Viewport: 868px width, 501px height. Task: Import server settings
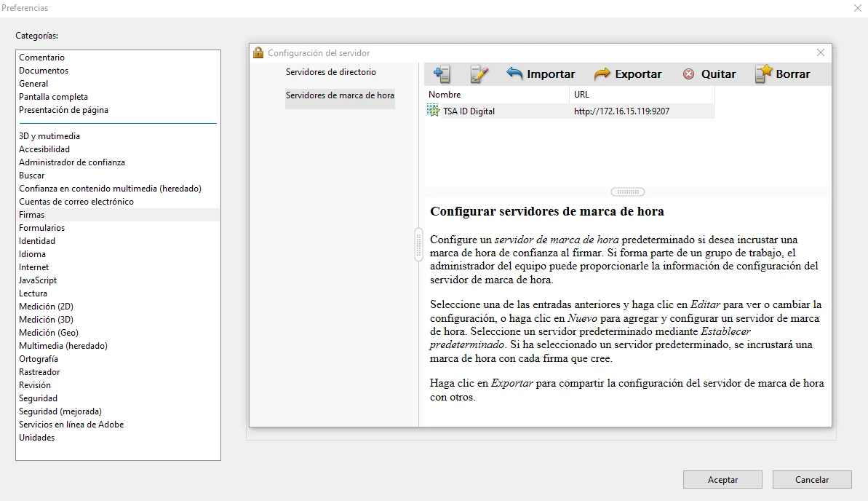(541, 74)
